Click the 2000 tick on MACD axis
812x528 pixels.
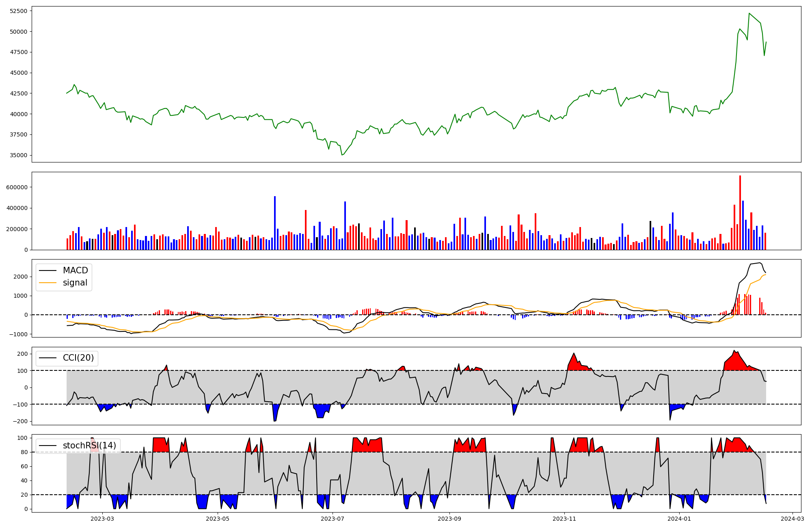tap(21, 277)
